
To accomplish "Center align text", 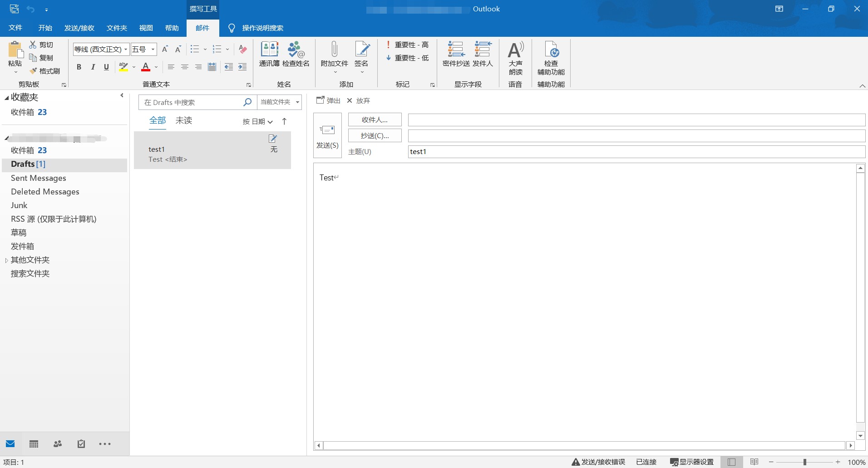I will [x=184, y=67].
